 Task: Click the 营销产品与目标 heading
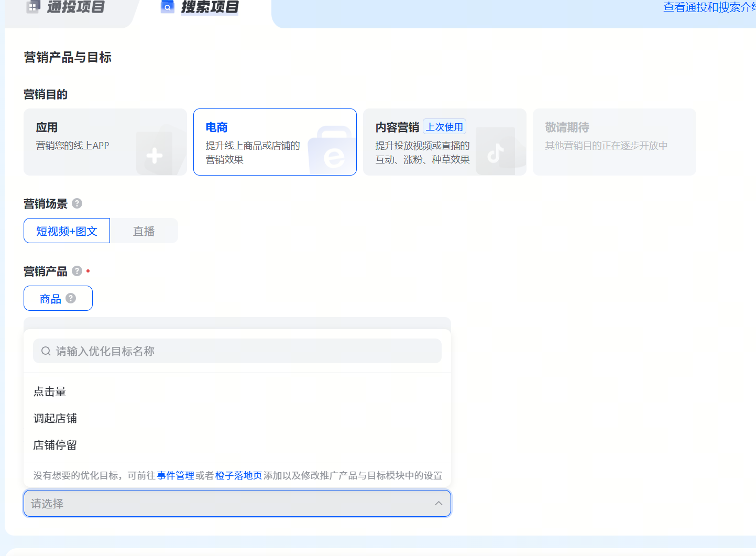[x=68, y=57]
